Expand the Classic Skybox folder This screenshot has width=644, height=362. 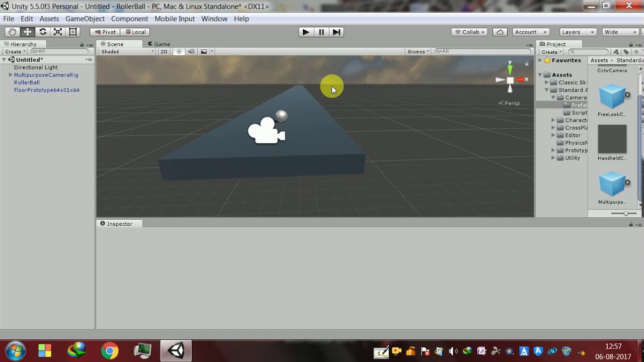click(547, 82)
